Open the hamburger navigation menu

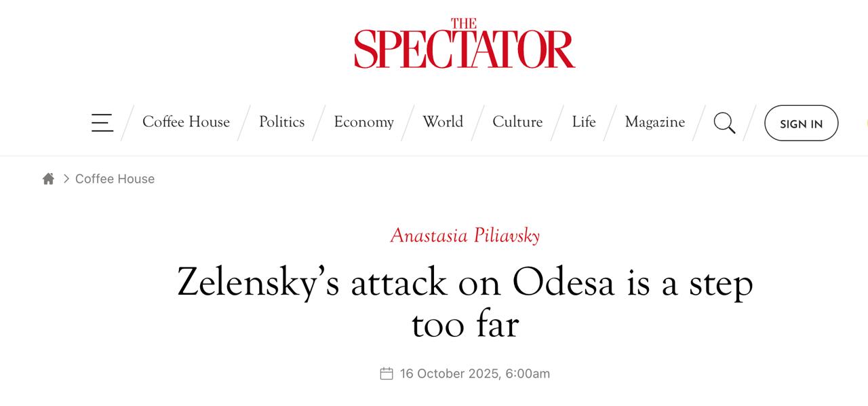(x=102, y=122)
